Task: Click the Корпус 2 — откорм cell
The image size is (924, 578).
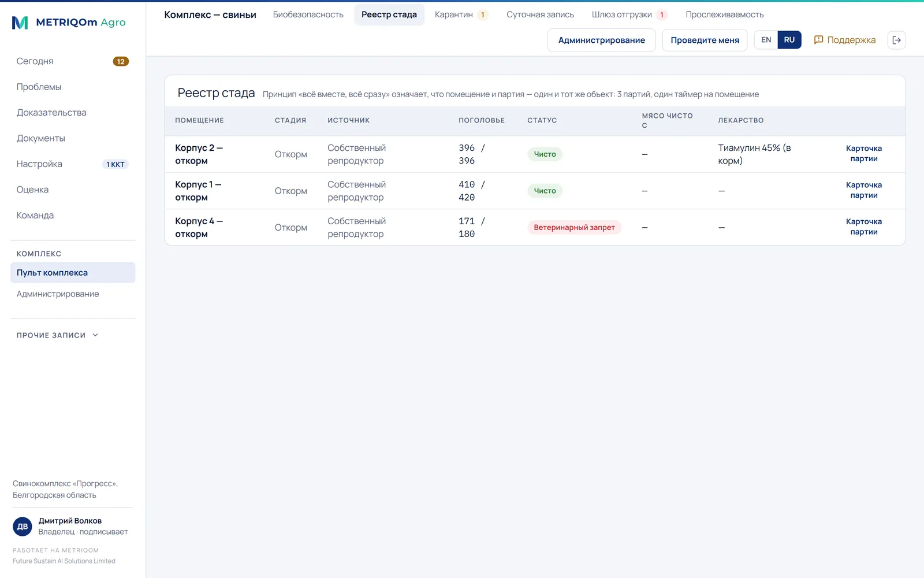Action: (199, 154)
